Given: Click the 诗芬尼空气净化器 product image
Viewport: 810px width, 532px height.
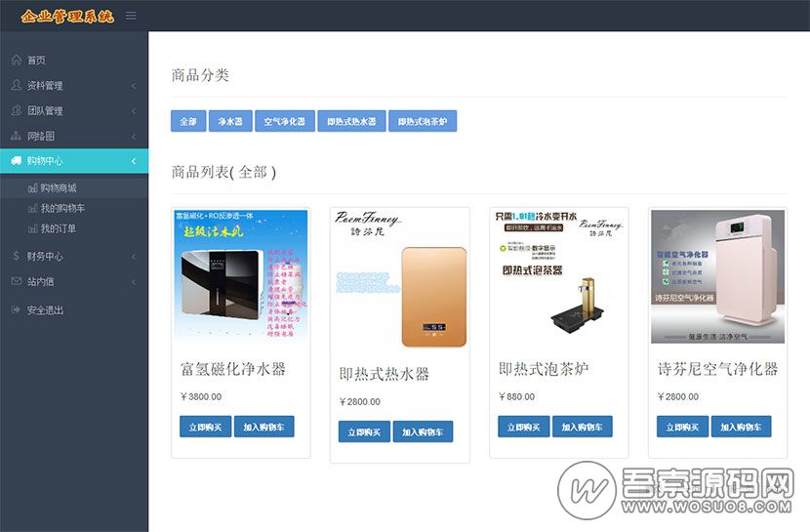Looking at the screenshot, I should click(717, 276).
